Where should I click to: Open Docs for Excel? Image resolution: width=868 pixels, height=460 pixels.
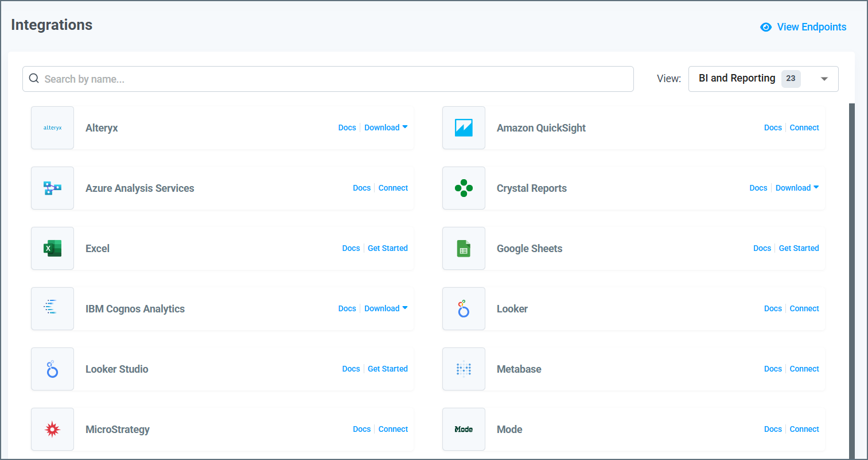pyautogui.click(x=351, y=248)
